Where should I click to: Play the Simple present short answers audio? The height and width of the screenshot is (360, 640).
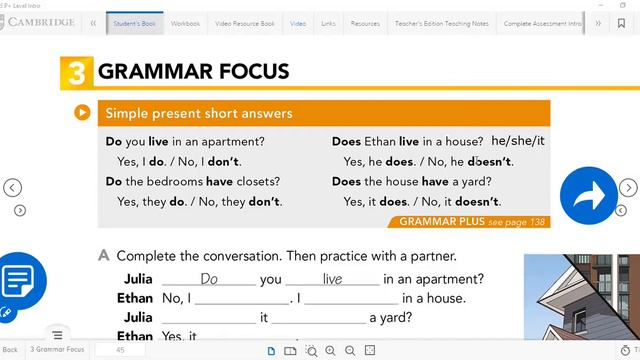(82, 112)
